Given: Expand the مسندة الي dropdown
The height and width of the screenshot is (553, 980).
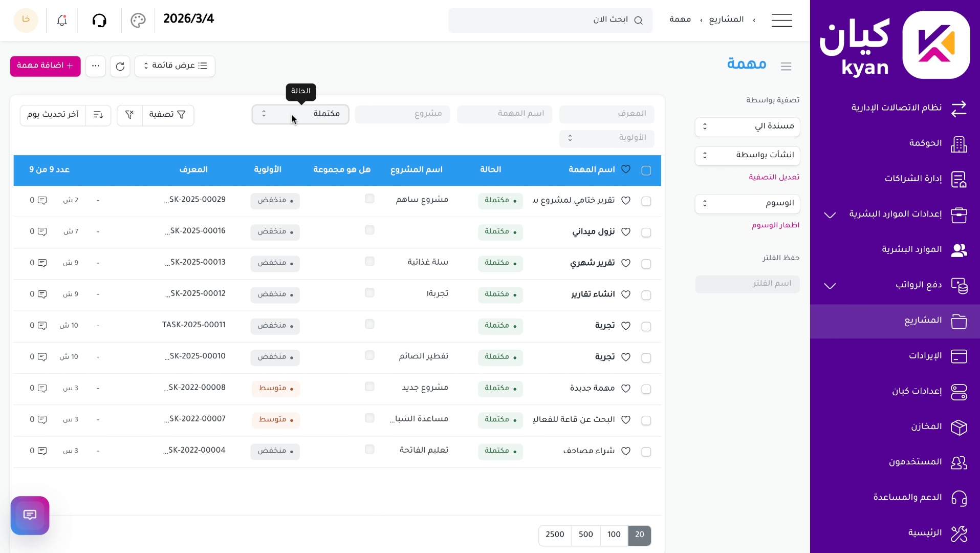Looking at the screenshot, I should coord(747,126).
